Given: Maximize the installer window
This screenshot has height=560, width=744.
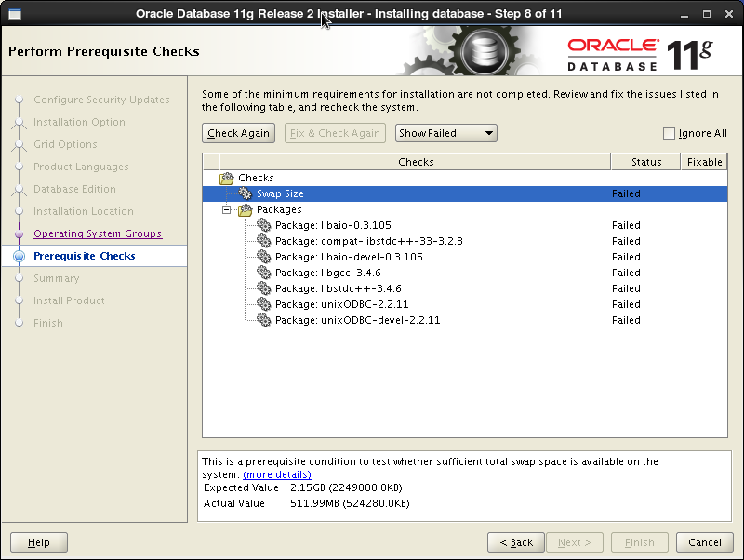Looking at the screenshot, I should click(x=707, y=14).
